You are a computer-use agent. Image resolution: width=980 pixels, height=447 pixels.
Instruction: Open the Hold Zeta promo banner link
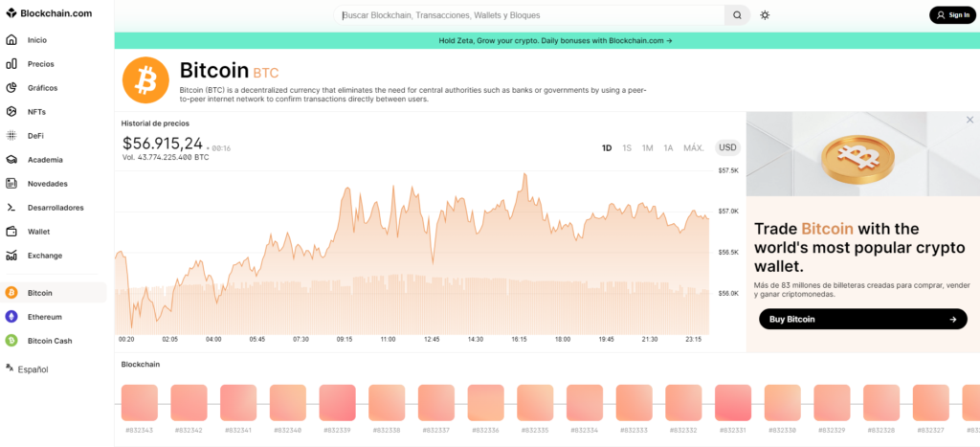(x=556, y=40)
